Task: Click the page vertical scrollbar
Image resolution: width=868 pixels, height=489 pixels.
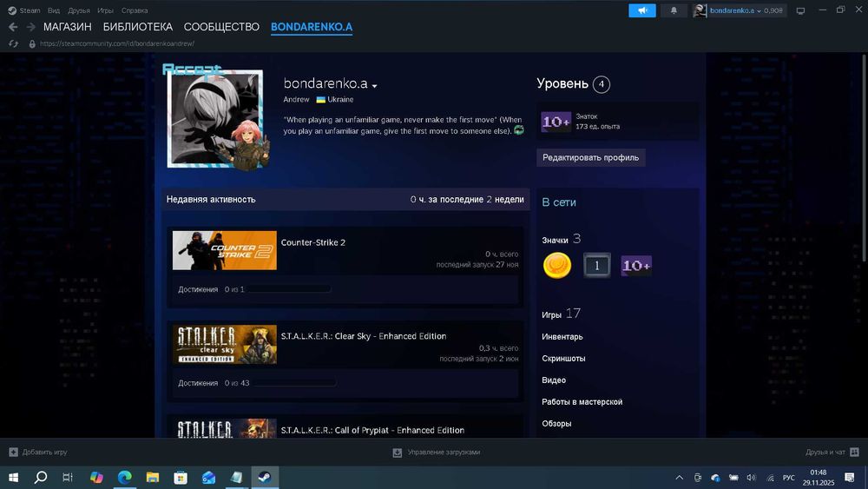Action: (864, 158)
